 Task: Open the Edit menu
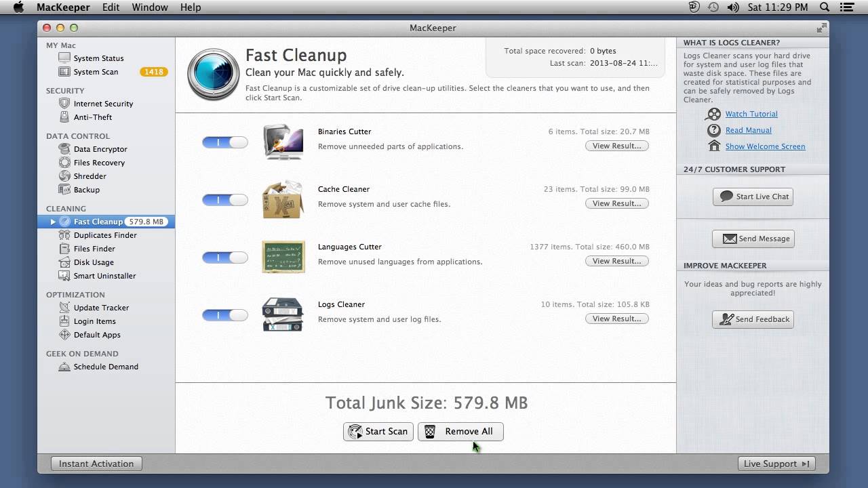[x=111, y=7]
